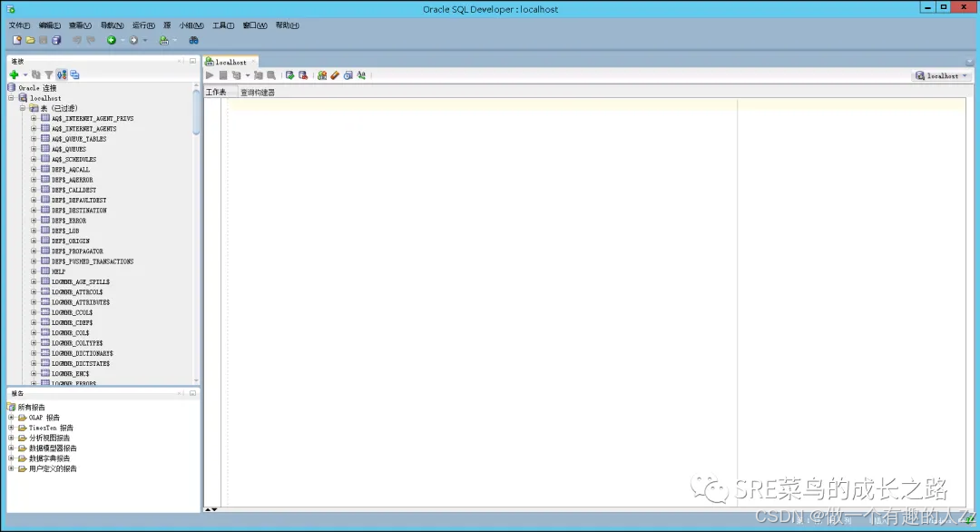Expand the 数据字典报告 folder
This screenshot has width=980, height=532.
tap(11, 458)
